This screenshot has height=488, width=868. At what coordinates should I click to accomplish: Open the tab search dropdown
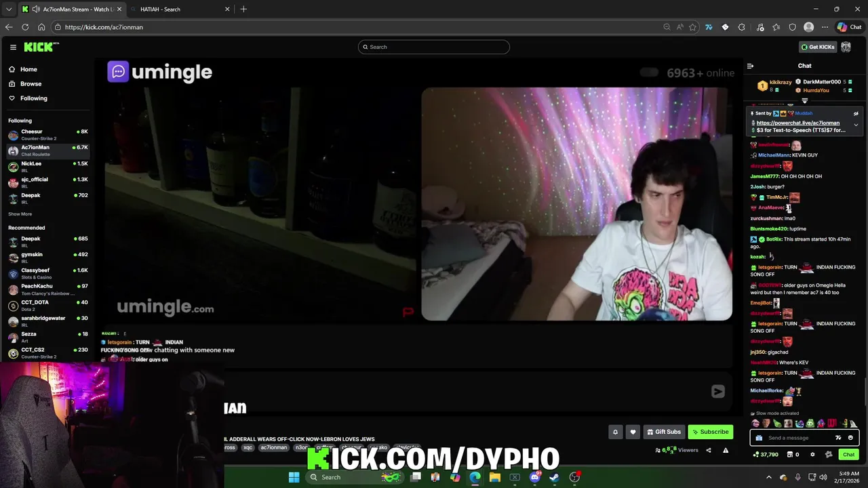tap(9, 9)
